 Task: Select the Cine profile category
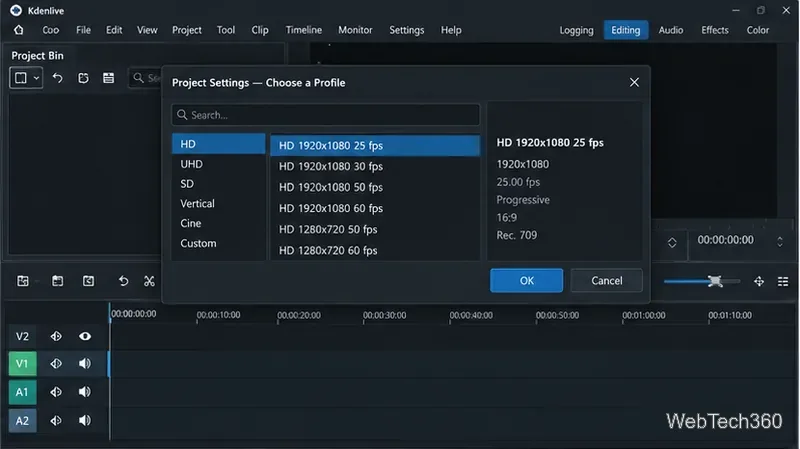pos(218,223)
